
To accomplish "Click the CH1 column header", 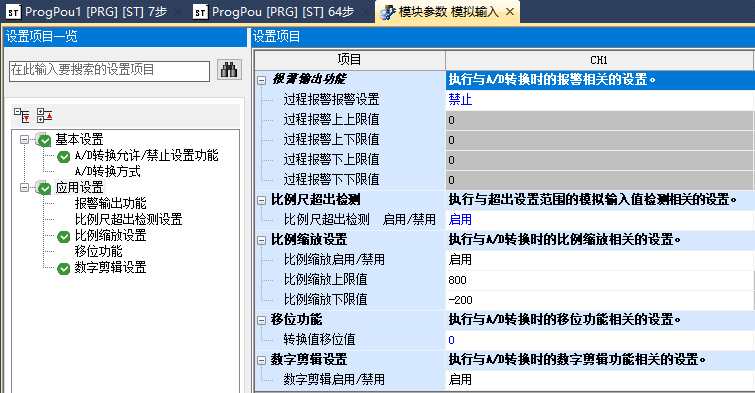I will point(599,60).
